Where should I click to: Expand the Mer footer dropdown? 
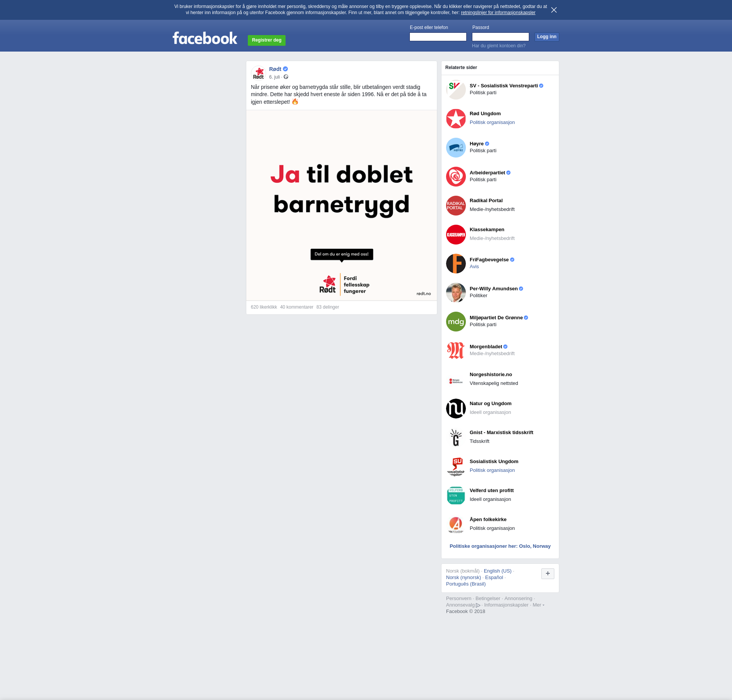[x=538, y=605]
